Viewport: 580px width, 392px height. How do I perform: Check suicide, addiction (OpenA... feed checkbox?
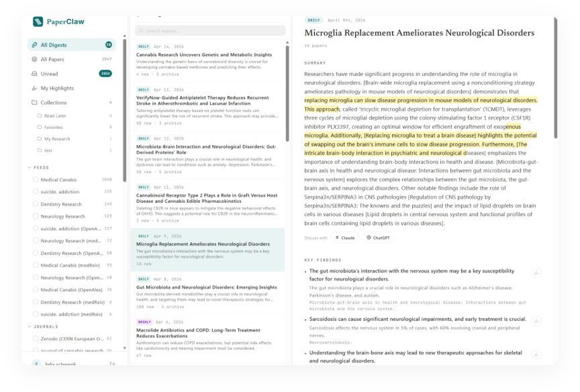(x=36, y=228)
